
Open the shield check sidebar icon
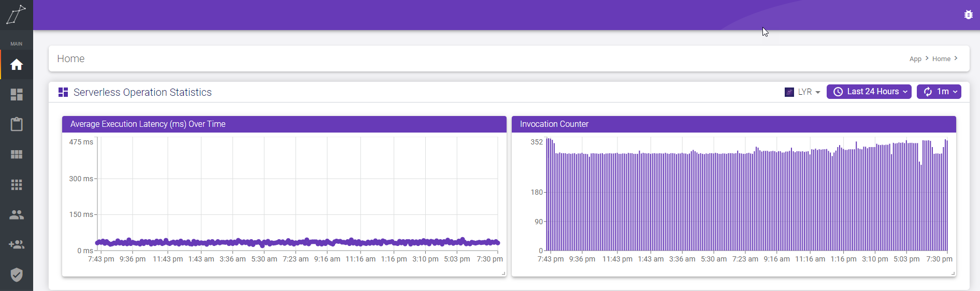pos(17,274)
